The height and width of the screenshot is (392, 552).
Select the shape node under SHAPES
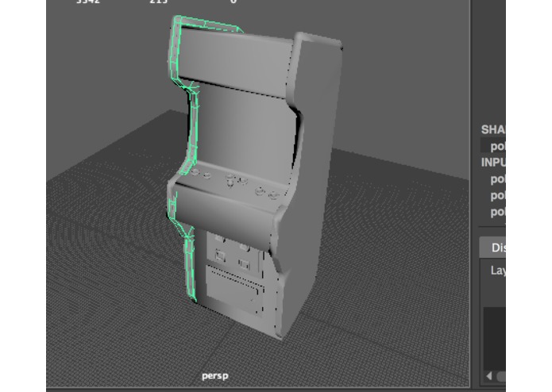[x=493, y=145]
